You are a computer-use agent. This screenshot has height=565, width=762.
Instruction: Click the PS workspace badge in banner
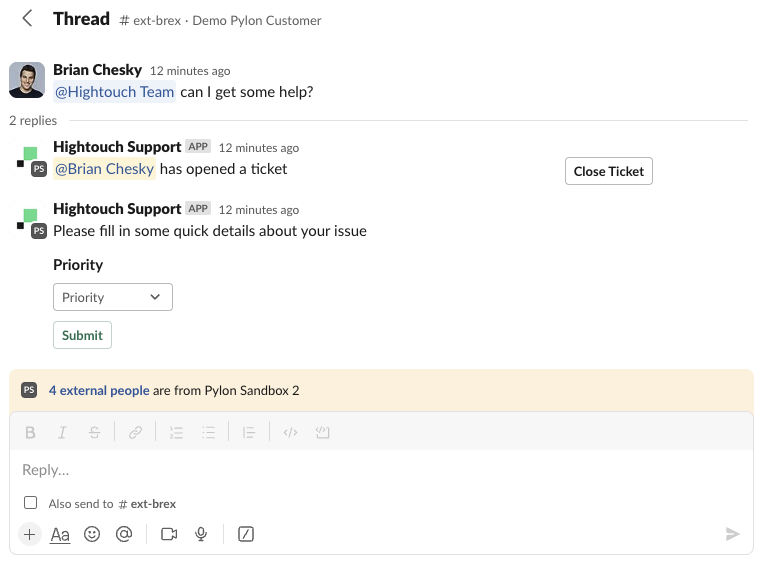coord(29,390)
